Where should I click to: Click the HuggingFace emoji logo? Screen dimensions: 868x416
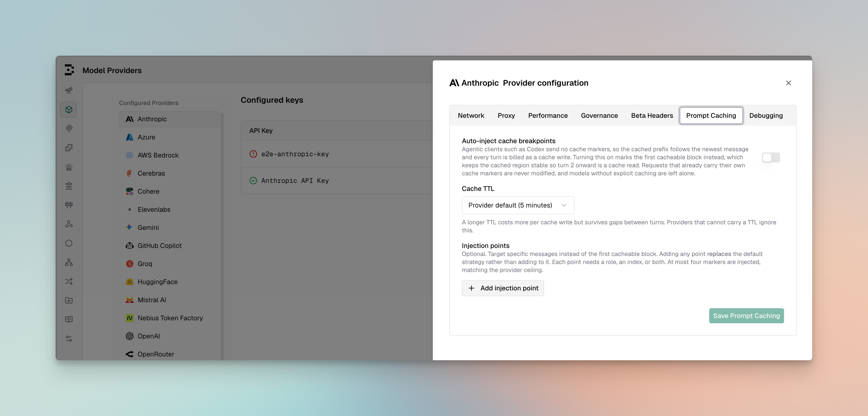129,282
